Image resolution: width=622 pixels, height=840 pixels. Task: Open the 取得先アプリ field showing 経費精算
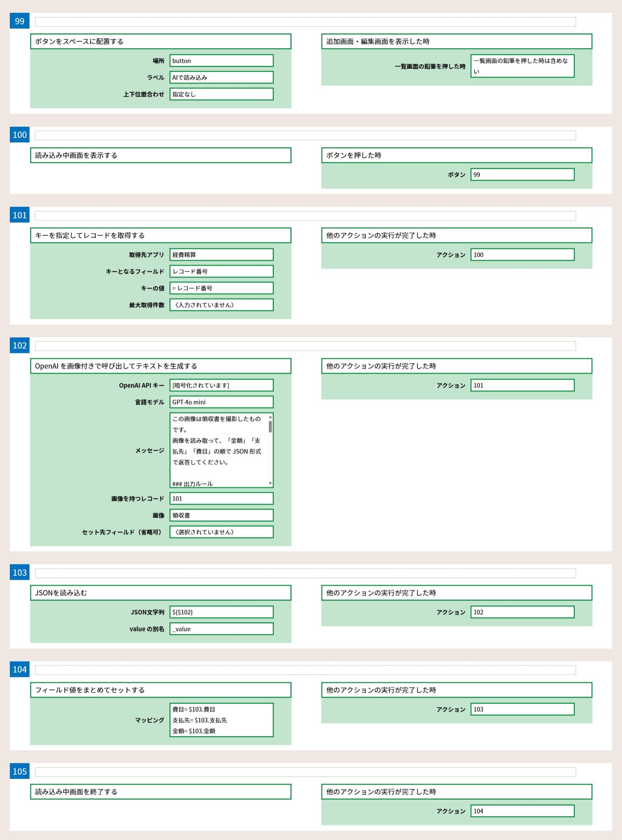pos(221,254)
